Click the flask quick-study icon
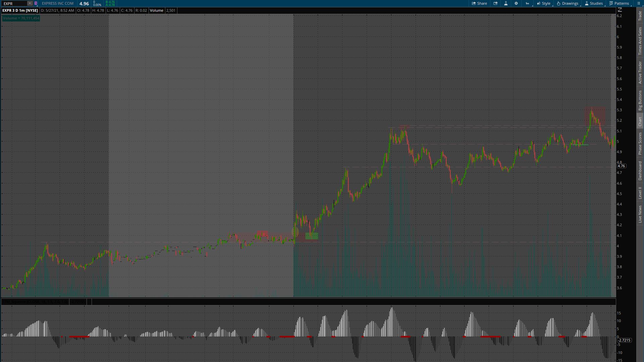This screenshot has height=362, width=644. (x=506, y=3)
